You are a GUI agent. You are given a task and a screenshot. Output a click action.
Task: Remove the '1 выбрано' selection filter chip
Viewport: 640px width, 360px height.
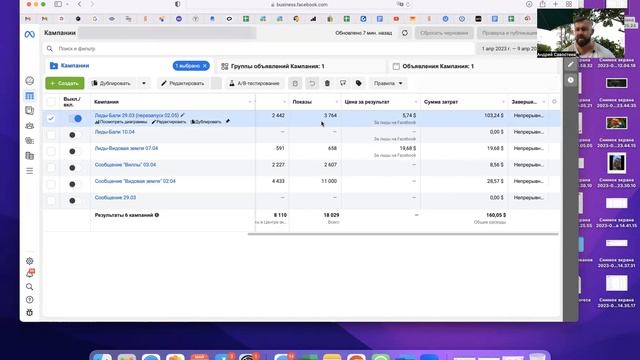[x=205, y=66]
